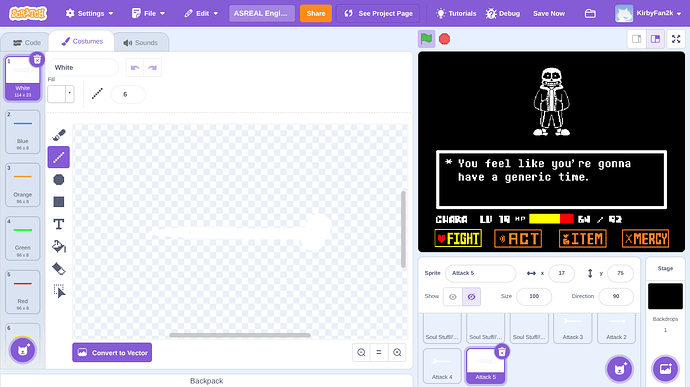Screen dimensions: 690x387
Task: Click the canvas vertical scrollbar
Action: (x=403, y=229)
